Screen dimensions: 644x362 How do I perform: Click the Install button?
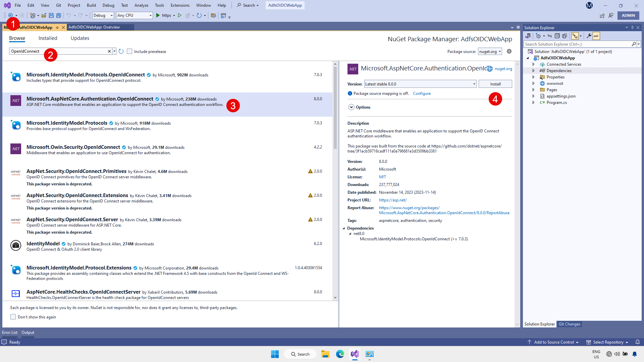(495, 84)
